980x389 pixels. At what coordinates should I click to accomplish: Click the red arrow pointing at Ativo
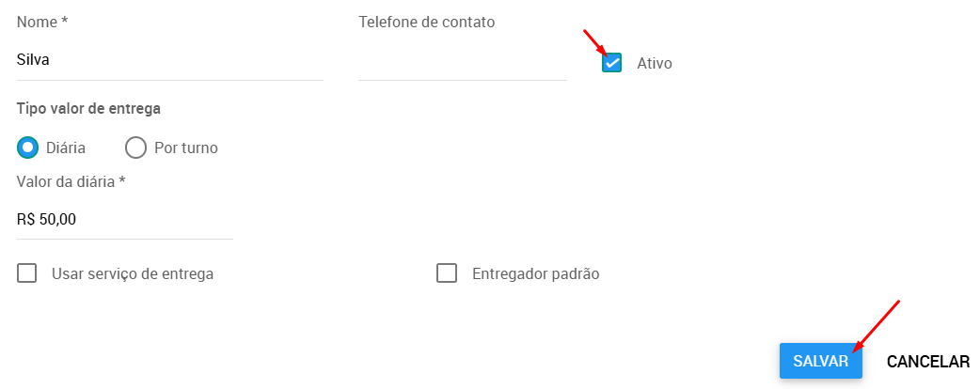pyautogui.click(x=595, y=43)
